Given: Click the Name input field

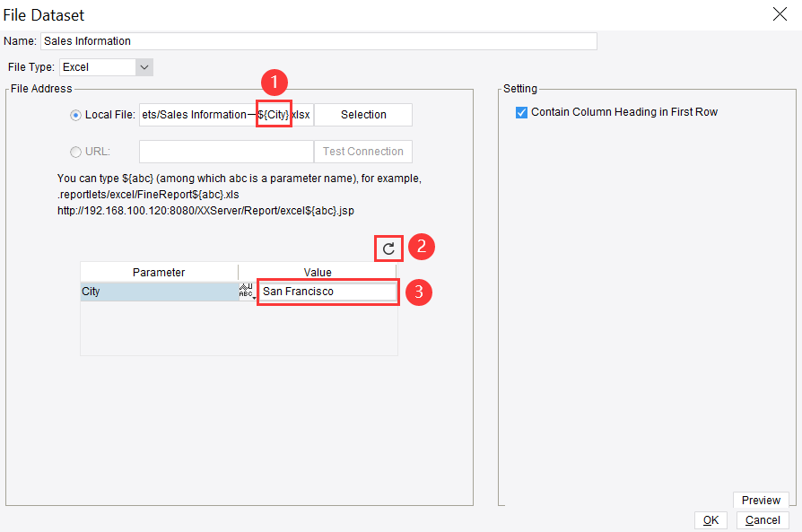Looking at the screenshot, I should 314,40.
